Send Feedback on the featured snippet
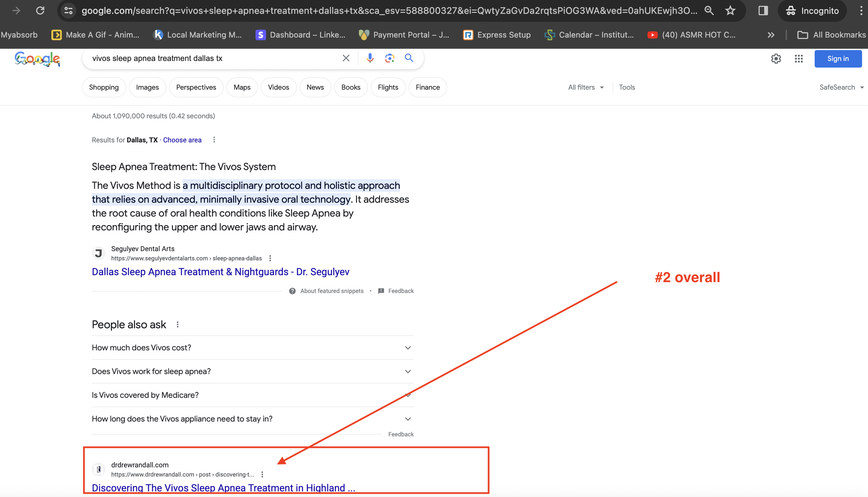This screenshot has width=868, height=497. (395, 291)
